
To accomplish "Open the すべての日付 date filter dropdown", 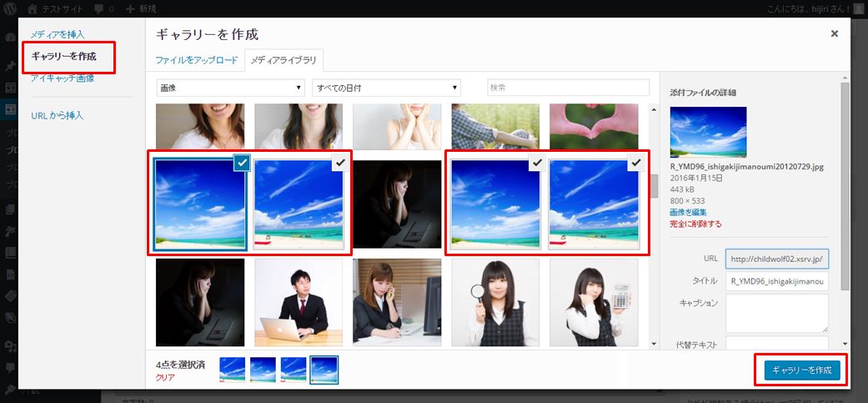I will (386, 88).
